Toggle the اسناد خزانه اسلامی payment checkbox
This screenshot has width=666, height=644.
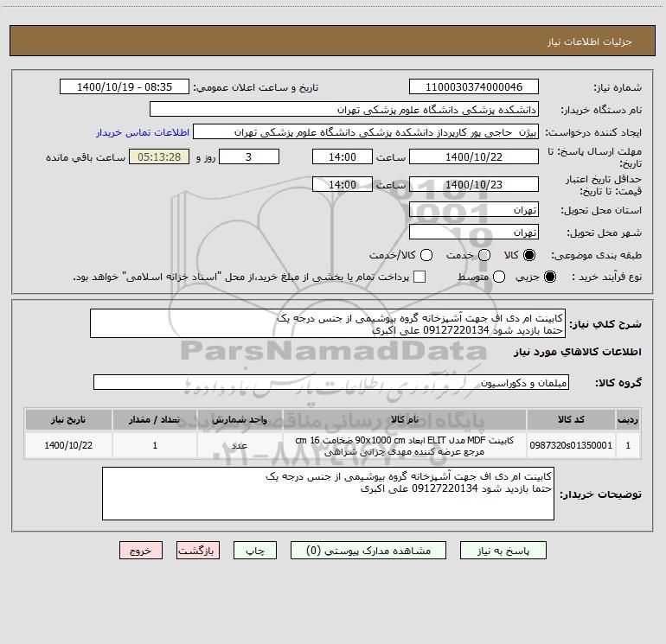pyautogui.click(x=419, y=277)
